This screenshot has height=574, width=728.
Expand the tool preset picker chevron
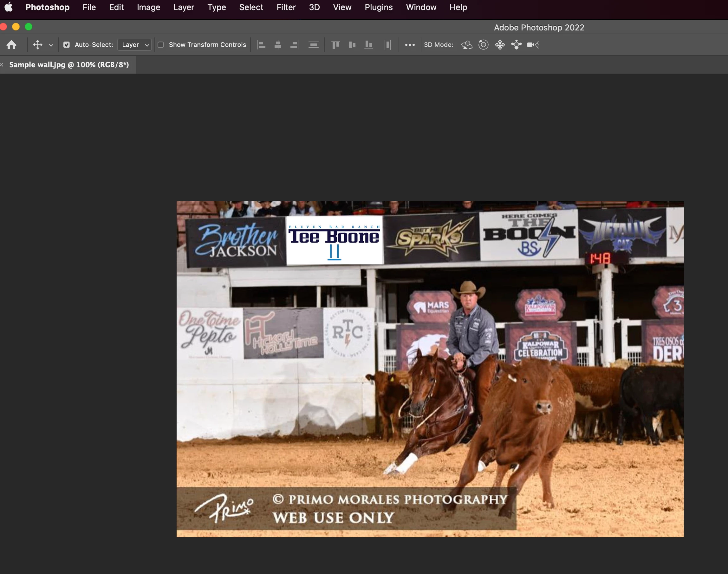pyautogui.click(x=51, y=45)
